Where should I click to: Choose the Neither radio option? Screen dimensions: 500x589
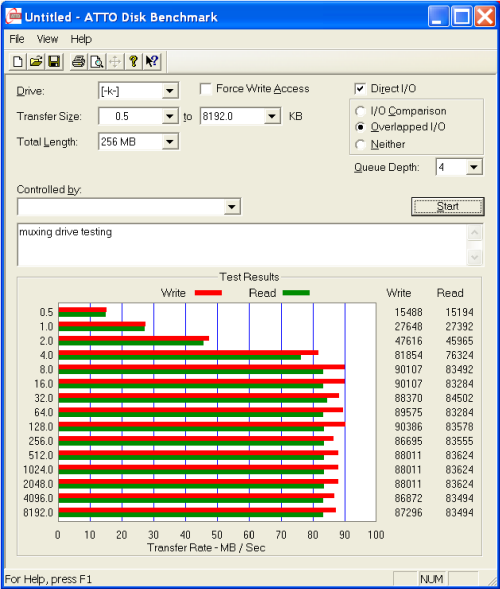[x=360, y=144]
